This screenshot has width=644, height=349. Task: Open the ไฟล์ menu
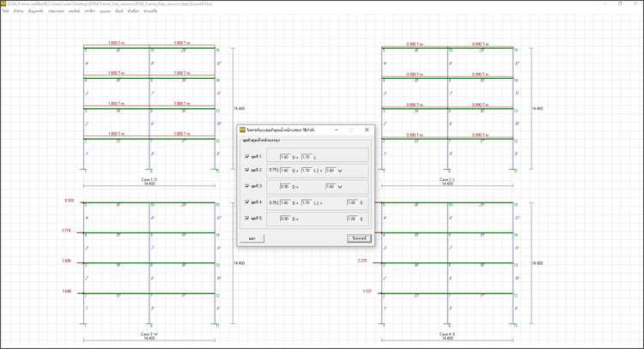click(x=6, y=11)
